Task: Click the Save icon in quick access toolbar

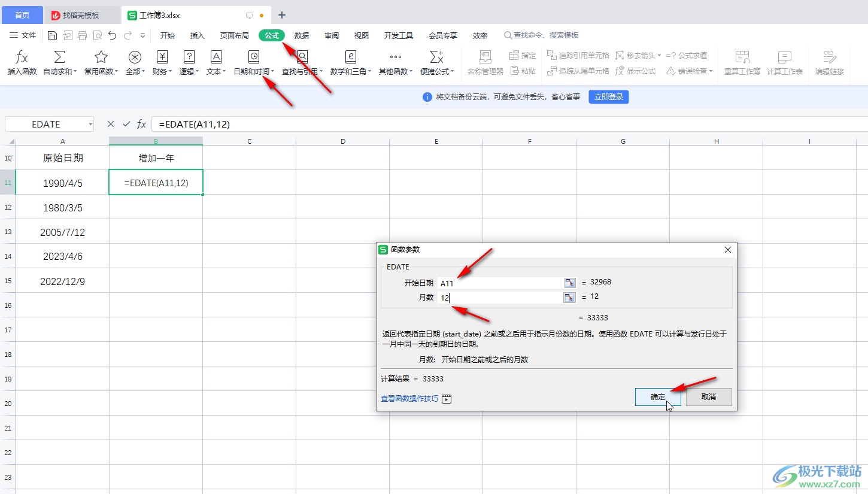Action: coord(52,36)
